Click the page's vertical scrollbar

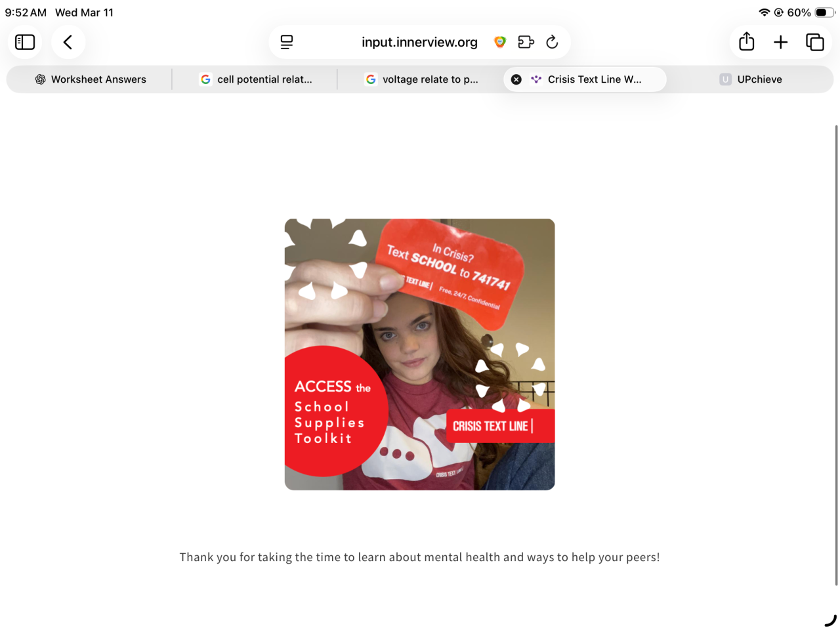coord(836,354)
